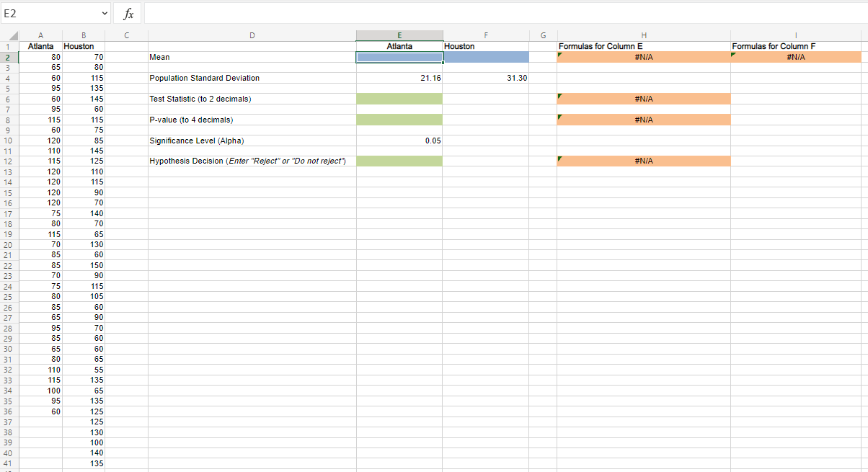Click Houston value 55 in row 32
Image resolution: width=868 pixels, height=472 pixels.
[x=84, y=370]
